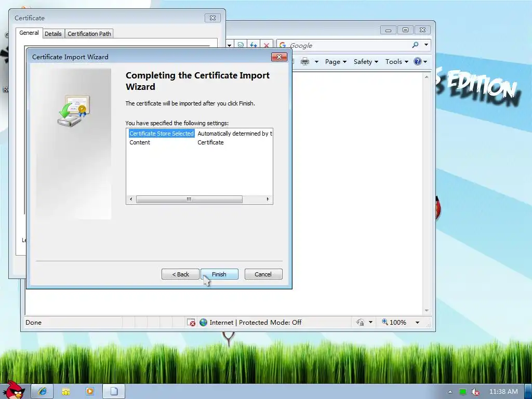Open Windows Media Player taskbar icon
The image size is (532, 399).
click(x=89, y=392)
